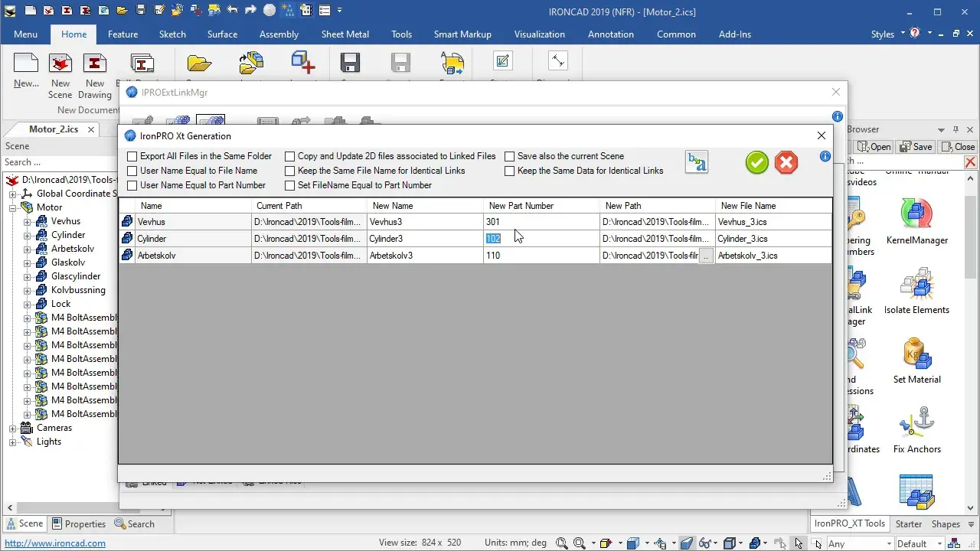Click info icon in the IPROExtLinkMgr window
This screenshot has height=551, width=980.
point(838,116)
